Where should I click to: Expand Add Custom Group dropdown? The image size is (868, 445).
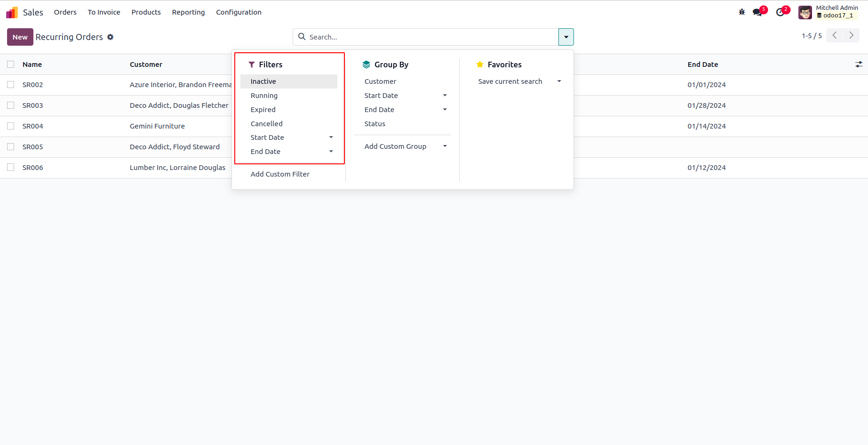(x=445, y=146)
